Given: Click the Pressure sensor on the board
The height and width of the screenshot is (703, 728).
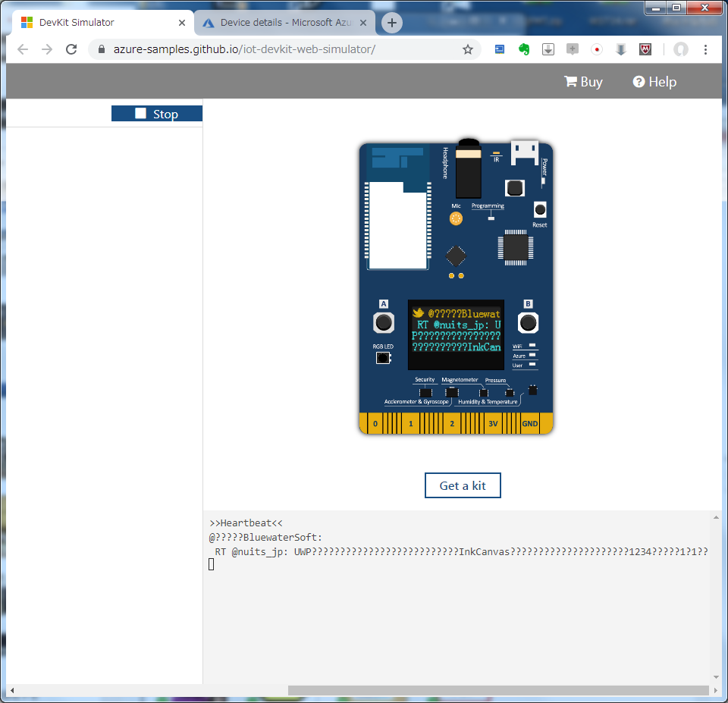Looking at the screenshot, I should click(x=510, y=392).
